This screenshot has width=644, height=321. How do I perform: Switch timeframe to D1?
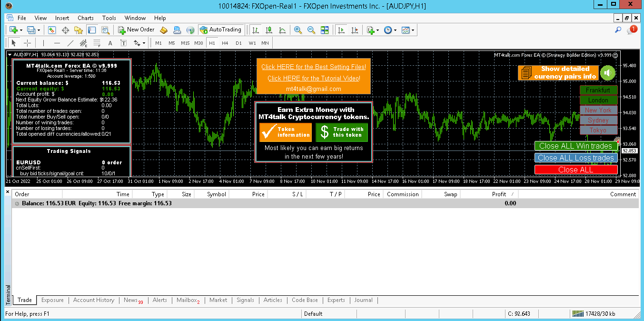[238, 43]
